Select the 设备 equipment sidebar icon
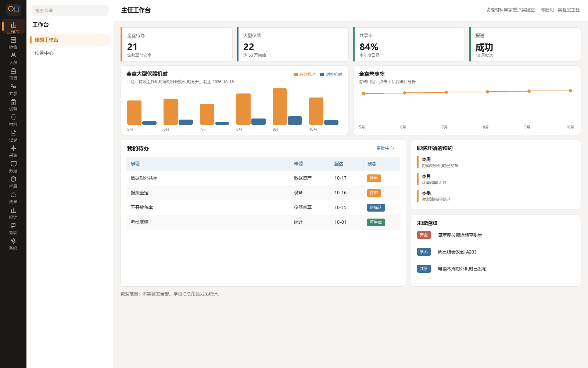This screenshot has width=588, height=368. [13, 105]
